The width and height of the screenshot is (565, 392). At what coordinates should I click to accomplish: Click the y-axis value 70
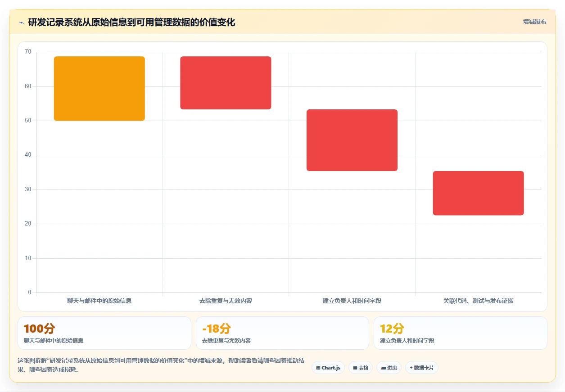click(x=28, y=52)
